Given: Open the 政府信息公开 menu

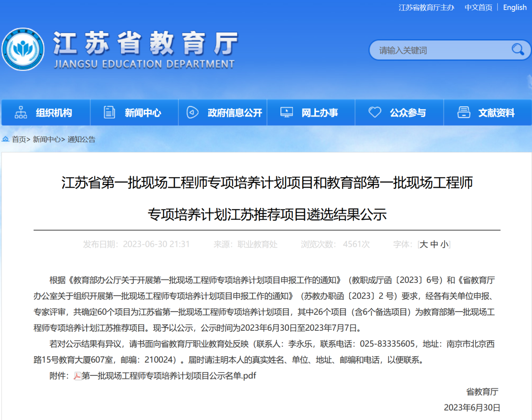Looking at the screenshot, I should [x=222, y=113].
